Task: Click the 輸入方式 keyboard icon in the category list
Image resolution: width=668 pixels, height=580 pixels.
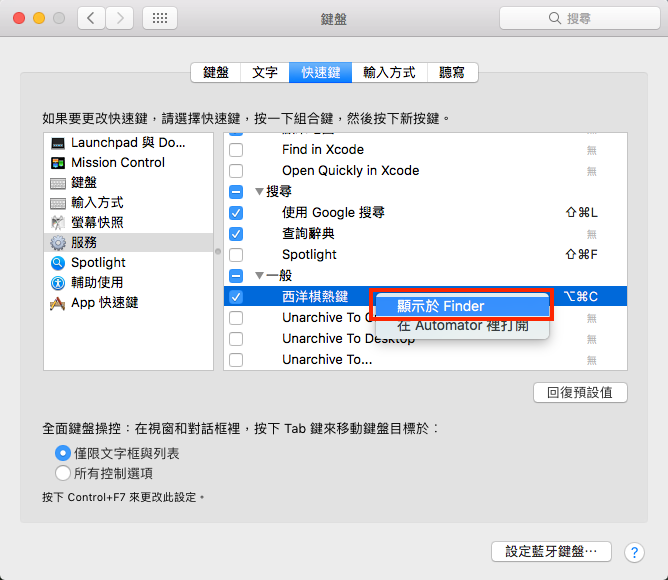Action: pos(58,203)
